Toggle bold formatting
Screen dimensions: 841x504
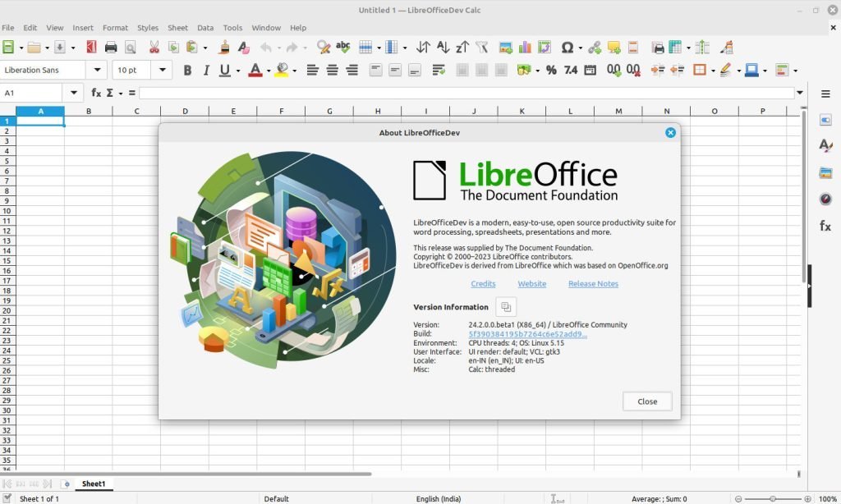click(187, 70)
